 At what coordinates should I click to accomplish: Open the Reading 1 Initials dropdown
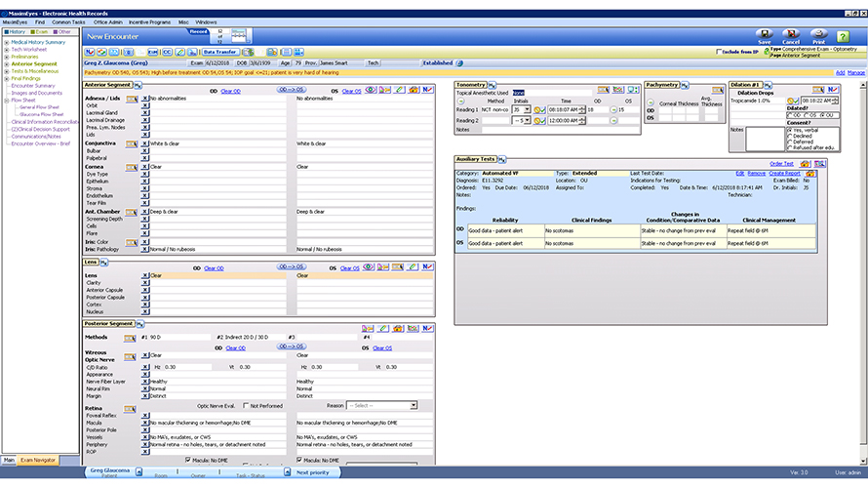(x=528, y=109)
